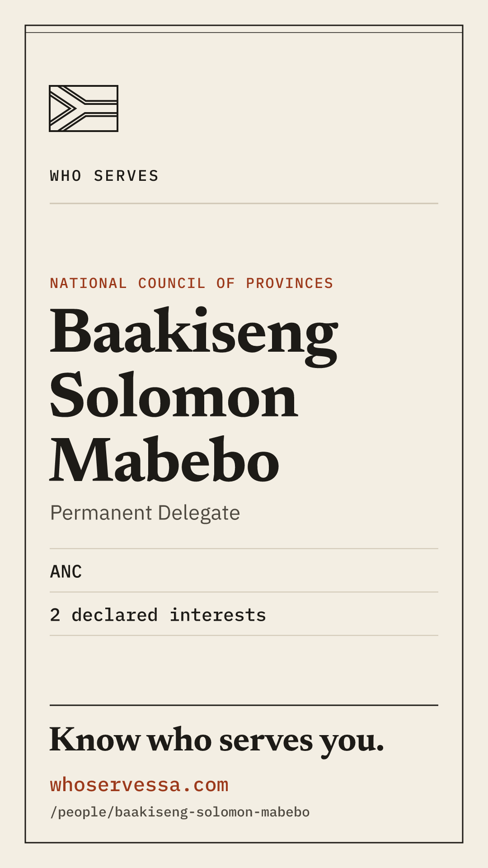Click the word SERVES in the header
Image resolution: width=488 pixels, height=868 pixels.
click(x=127, y=176)
